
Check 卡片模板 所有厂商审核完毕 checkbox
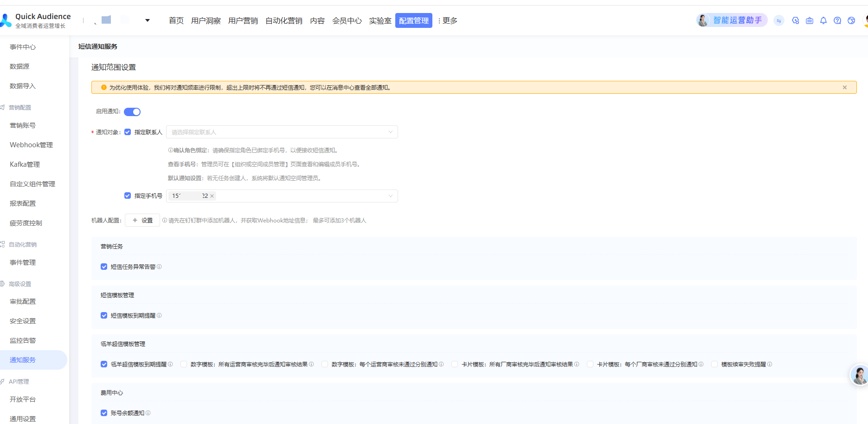coord(455,364)
